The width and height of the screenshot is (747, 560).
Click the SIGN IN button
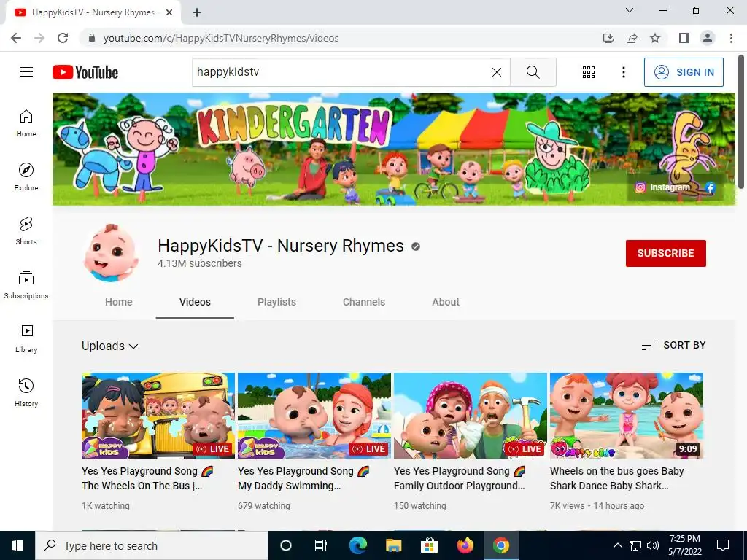click(x=684, y=72)
